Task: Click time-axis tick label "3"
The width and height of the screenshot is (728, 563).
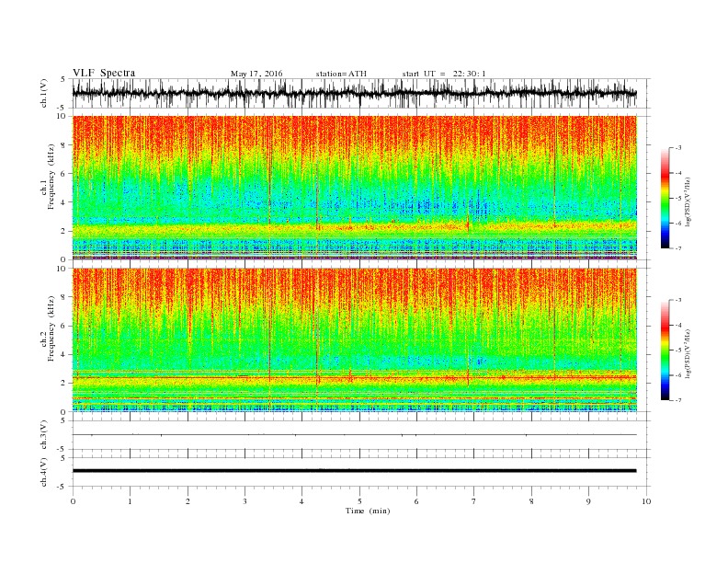Action: tap(245, 501)
